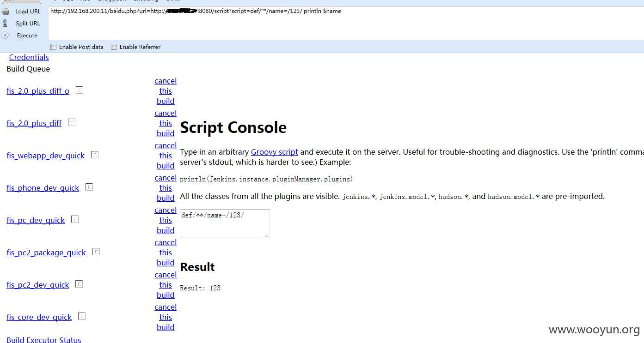The height and width of the screenshot is (343, 644).
Task: Click the Script Console heading
Action: [x=233, y=127]
